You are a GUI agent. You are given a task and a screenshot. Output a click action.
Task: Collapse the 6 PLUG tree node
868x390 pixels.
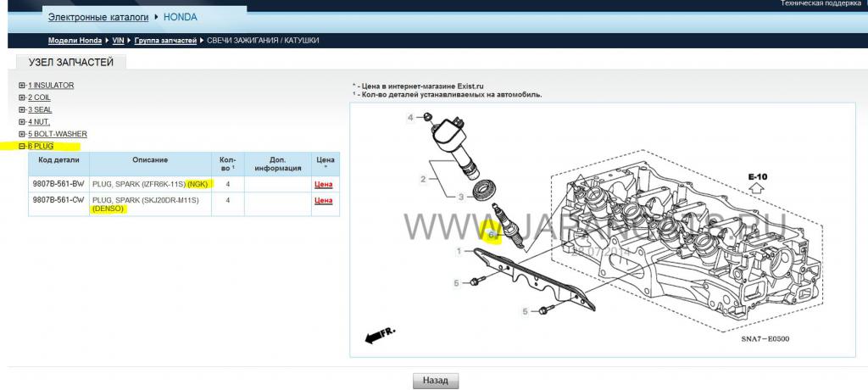pos(22,146)
